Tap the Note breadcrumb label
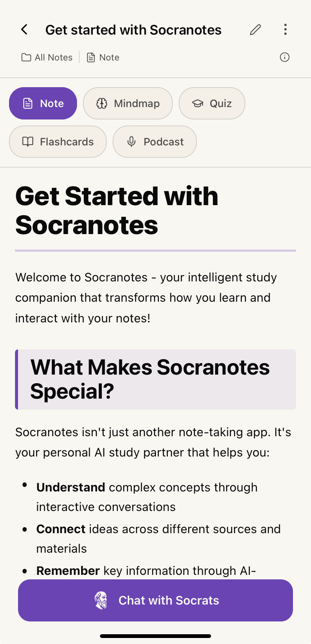The width and height of the screenshot is (311, 644). coord(109,57)
